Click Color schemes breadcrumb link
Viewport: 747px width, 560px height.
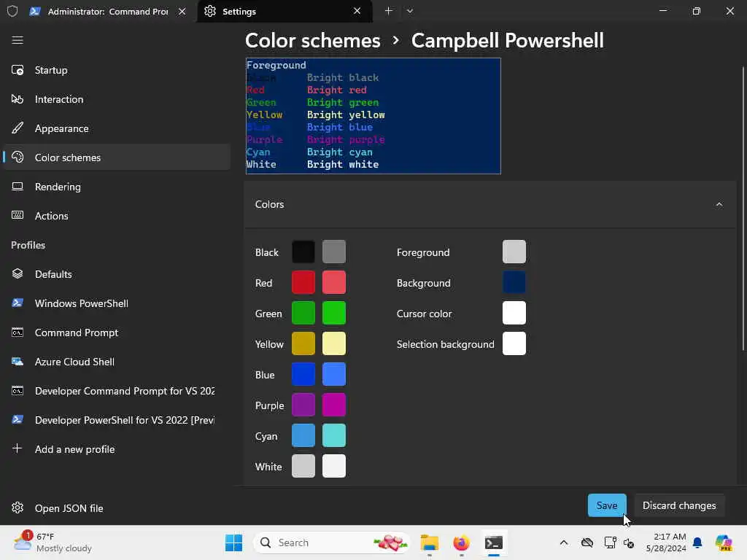coord(312,41)
